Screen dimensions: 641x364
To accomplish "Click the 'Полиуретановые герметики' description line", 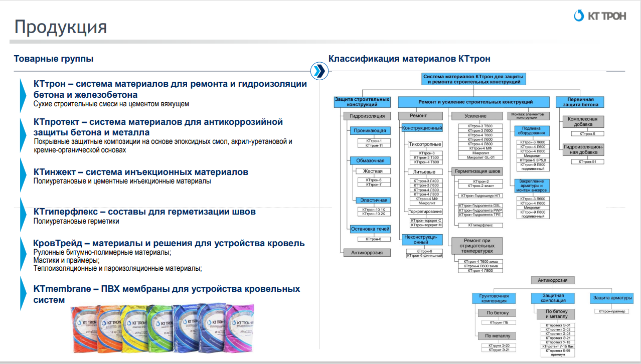I will pyautogui.click(x=76, y=221).
